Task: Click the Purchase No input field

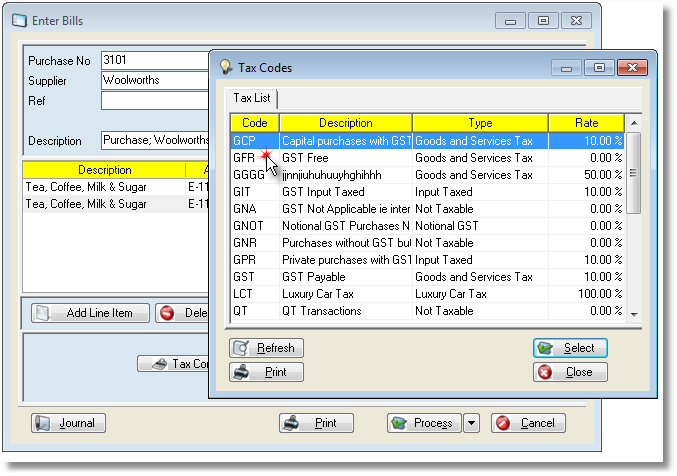Action: (x=155, y=61)
